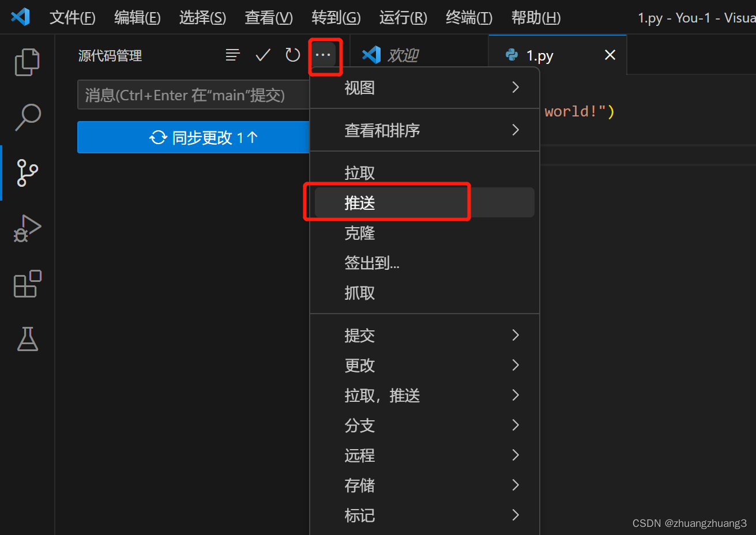Click the view as tree list icon
756x535 pixels.
233,55
